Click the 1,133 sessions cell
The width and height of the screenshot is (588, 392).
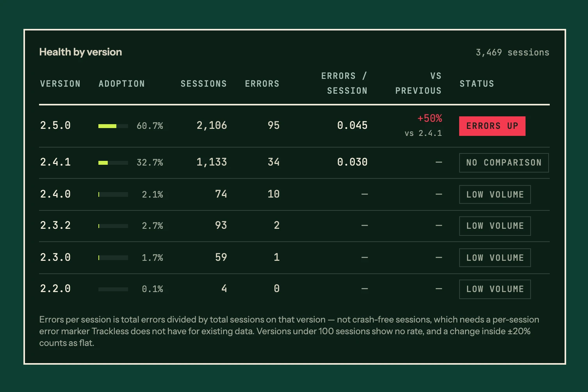click(x=212, y=162)
